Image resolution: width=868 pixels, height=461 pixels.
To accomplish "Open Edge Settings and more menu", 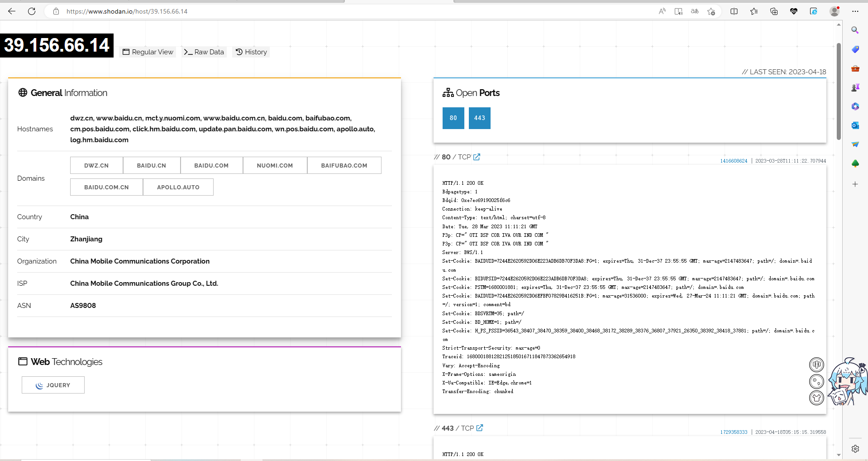I will (855, 11).
